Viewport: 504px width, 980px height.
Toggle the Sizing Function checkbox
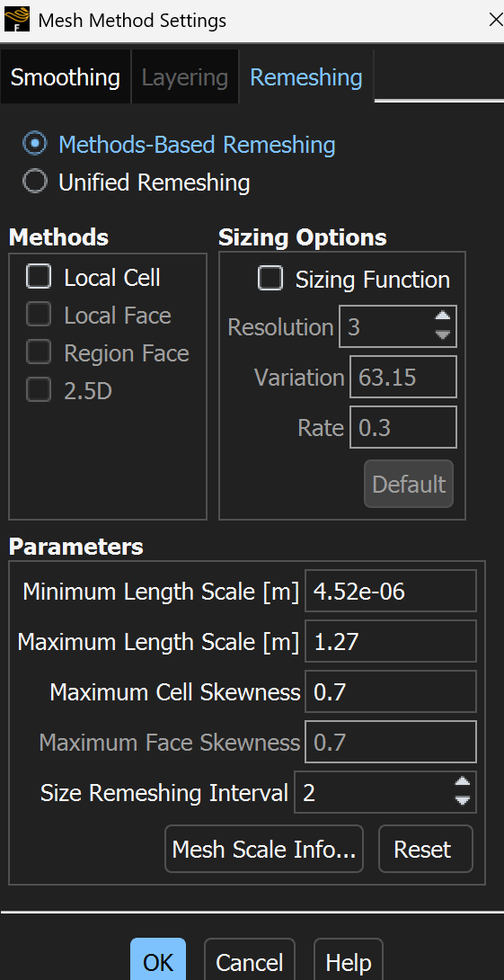coord(270,279)
